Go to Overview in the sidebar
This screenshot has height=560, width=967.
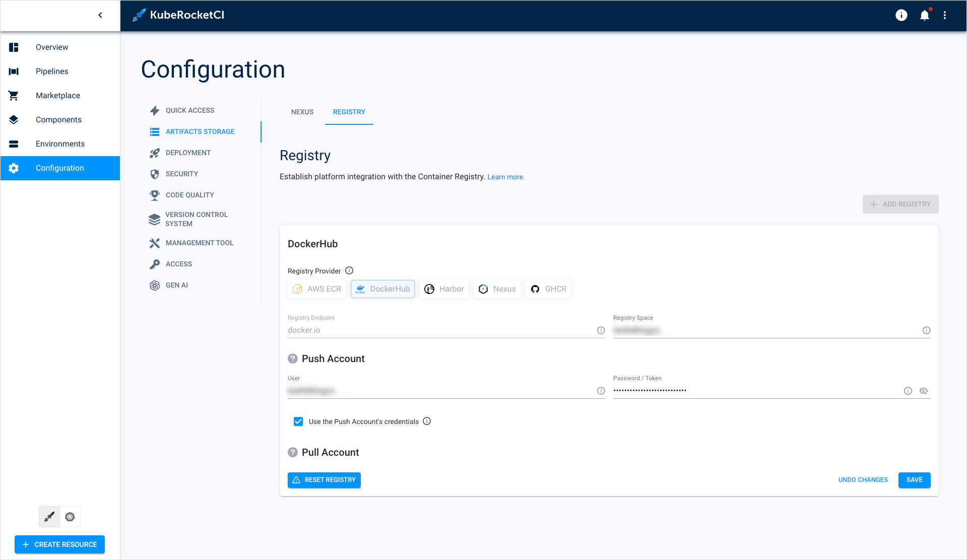60,47
